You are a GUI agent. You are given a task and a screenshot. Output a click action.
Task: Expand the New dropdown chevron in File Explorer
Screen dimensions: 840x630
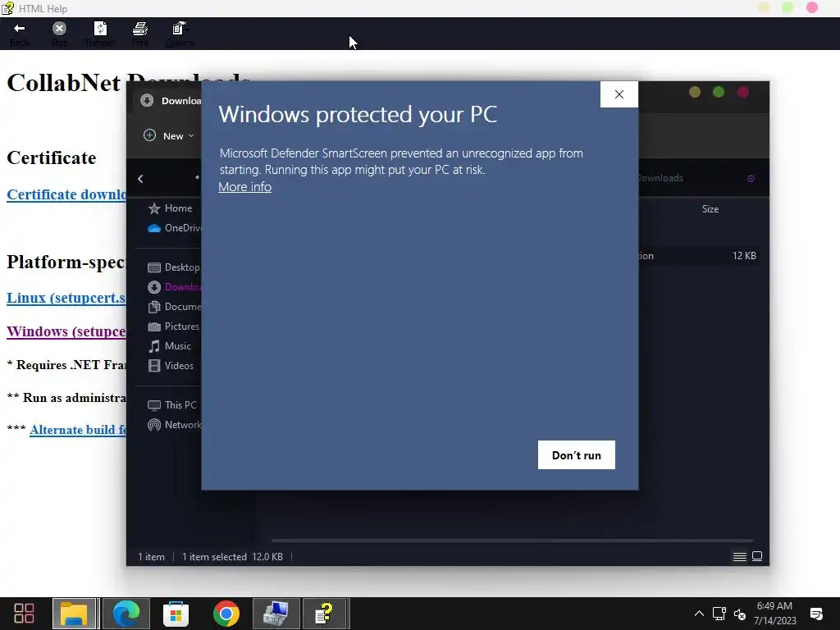click(191, 135)
